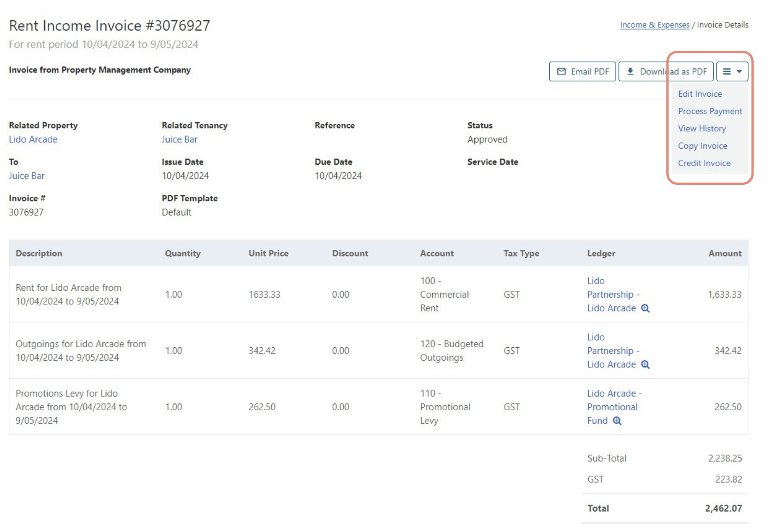Click the PDF Template value Default

pyautogui.click(x=176, y=212)
